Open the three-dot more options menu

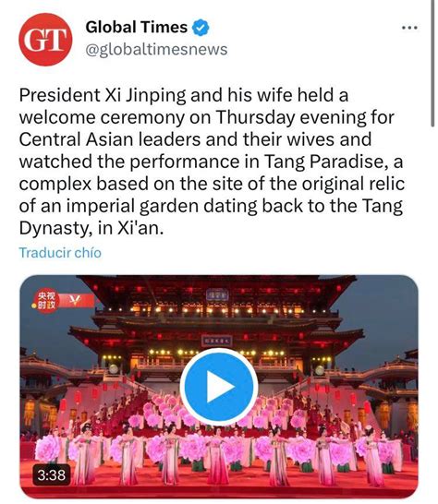(x=409, y=28)
